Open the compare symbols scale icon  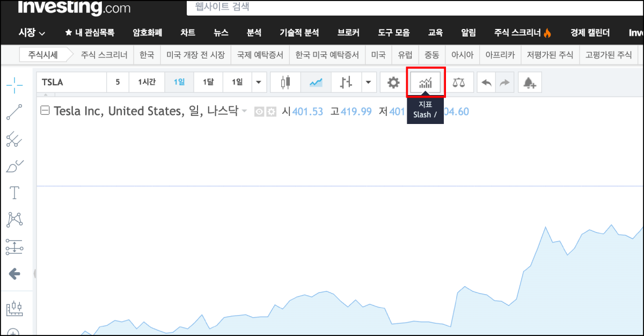coord(459,83)
